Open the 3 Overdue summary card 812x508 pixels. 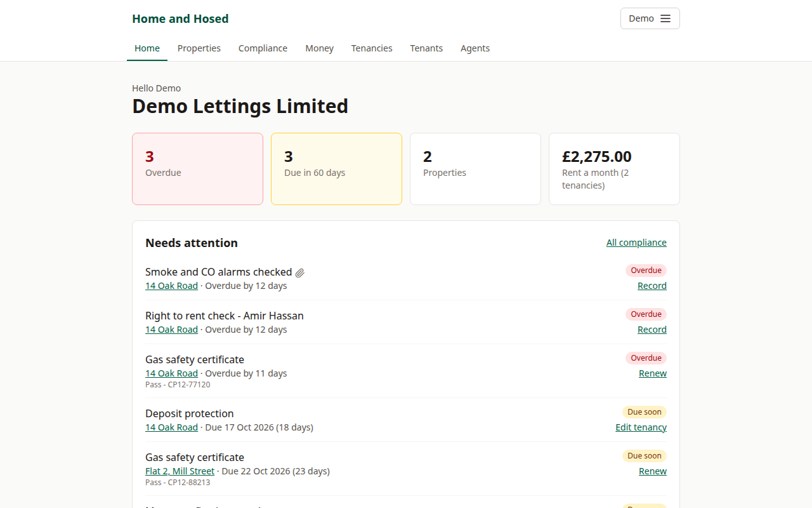pos(197,169)
